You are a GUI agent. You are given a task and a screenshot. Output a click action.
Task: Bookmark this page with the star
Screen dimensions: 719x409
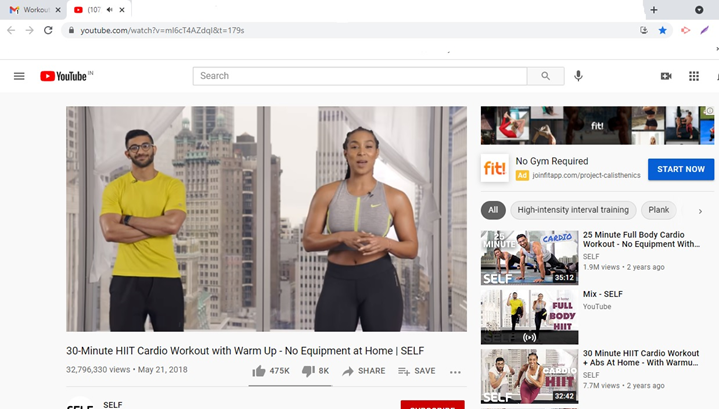tap(663, 30)
